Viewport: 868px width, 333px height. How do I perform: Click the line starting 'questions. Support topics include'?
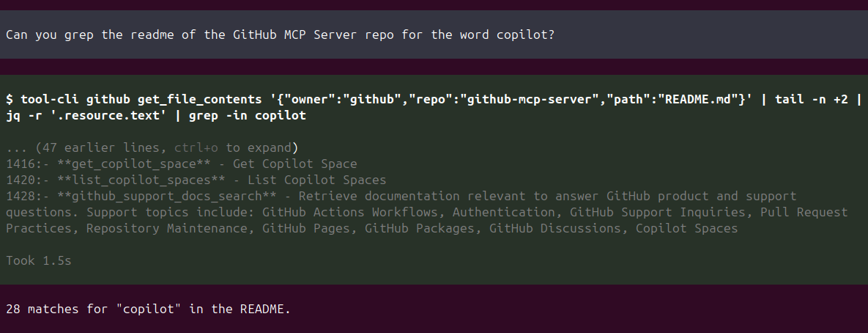(x=427, y=212)
